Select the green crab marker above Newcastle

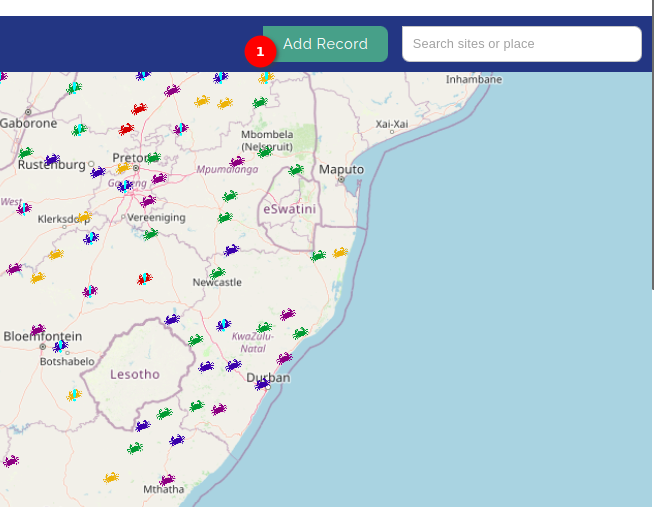coord(217,274)
